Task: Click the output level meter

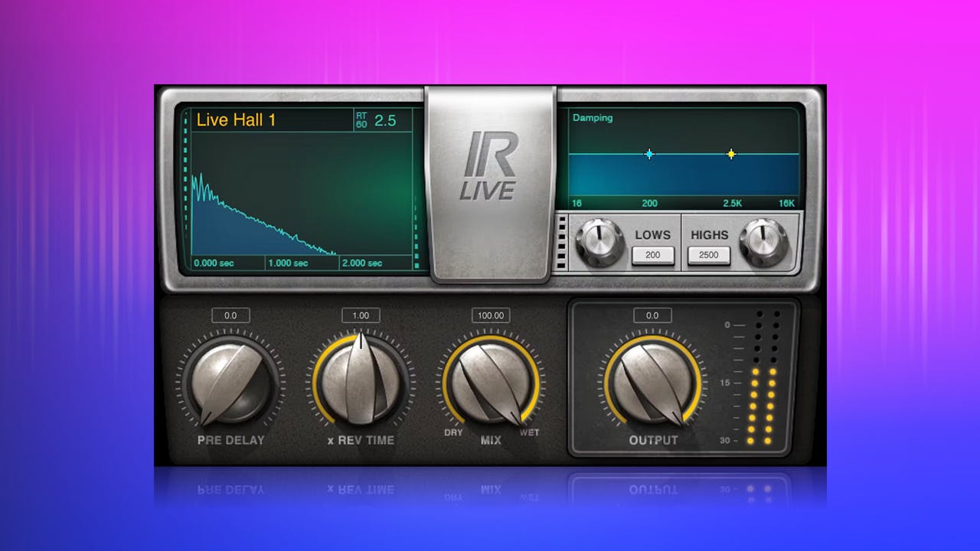Action: pyautogui.click(x=761, y=379)
